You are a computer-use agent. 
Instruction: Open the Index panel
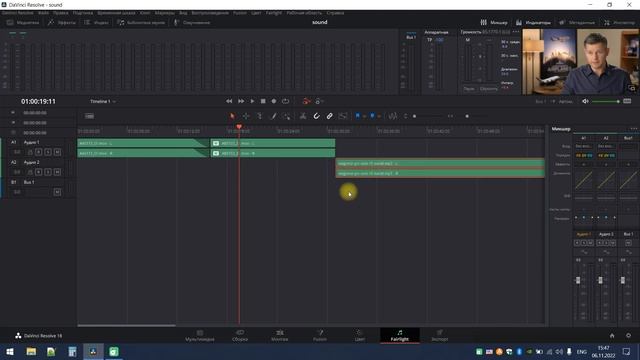[96, 22]
